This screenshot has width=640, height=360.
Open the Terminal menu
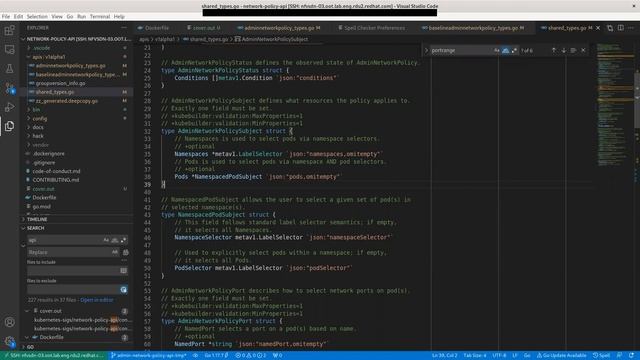coord(100,16)
